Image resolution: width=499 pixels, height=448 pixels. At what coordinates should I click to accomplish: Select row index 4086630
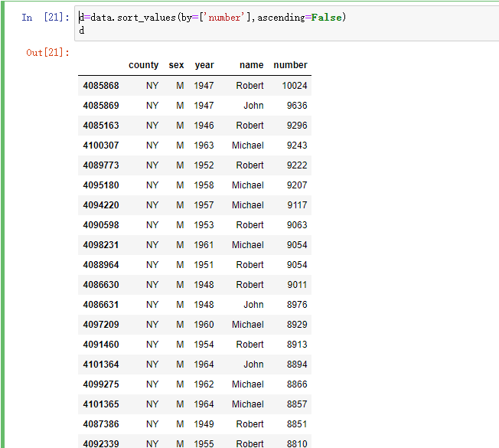(x=101, y=285)
